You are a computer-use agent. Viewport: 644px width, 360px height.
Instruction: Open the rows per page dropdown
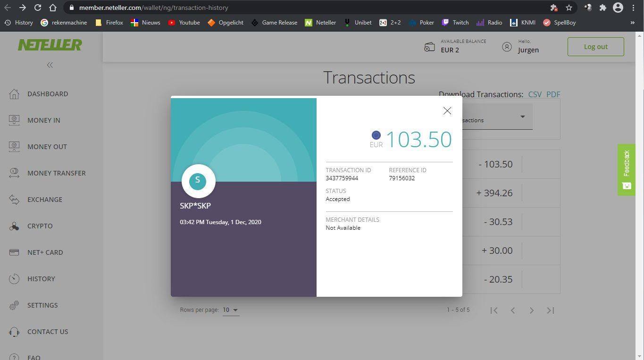231,310
